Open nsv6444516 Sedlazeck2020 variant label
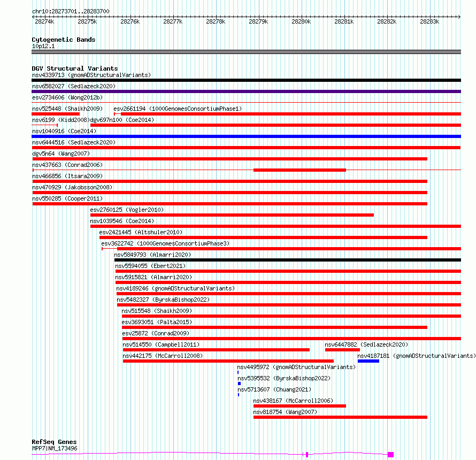Screen dimensions: 476x460 tap(74, 142)
